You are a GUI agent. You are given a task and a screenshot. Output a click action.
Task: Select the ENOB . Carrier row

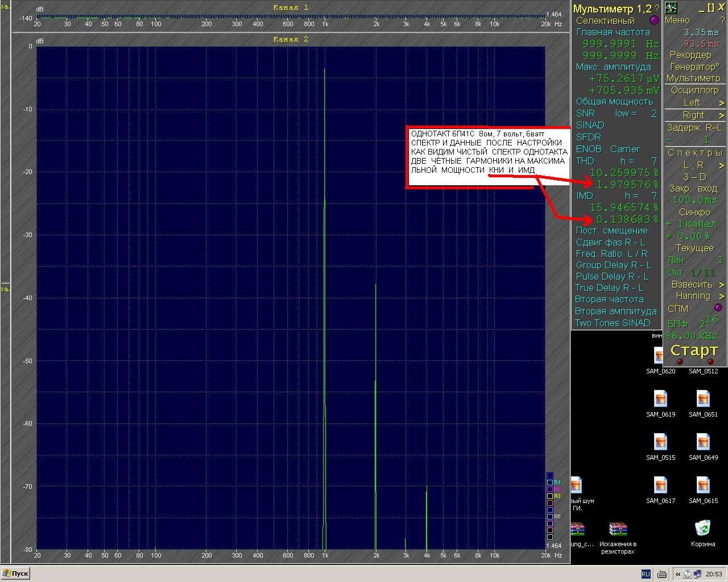(608, 149)
